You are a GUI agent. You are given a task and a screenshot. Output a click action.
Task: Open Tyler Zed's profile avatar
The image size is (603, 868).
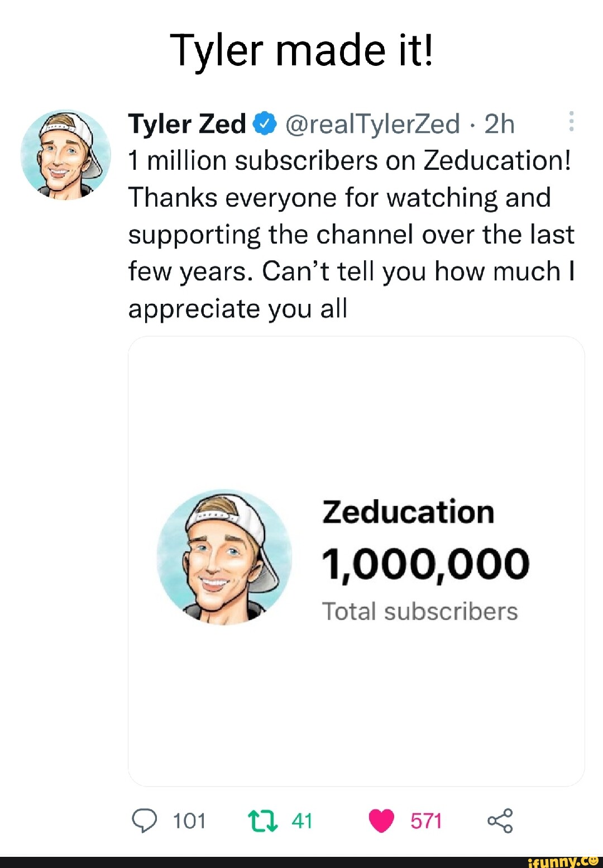(x=66, y=155)
